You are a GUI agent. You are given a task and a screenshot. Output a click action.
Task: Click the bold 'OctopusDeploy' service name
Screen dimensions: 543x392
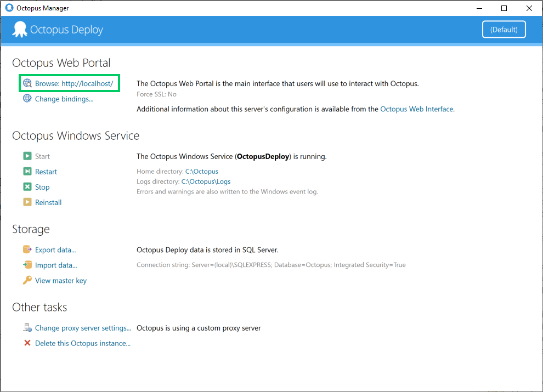263,156
